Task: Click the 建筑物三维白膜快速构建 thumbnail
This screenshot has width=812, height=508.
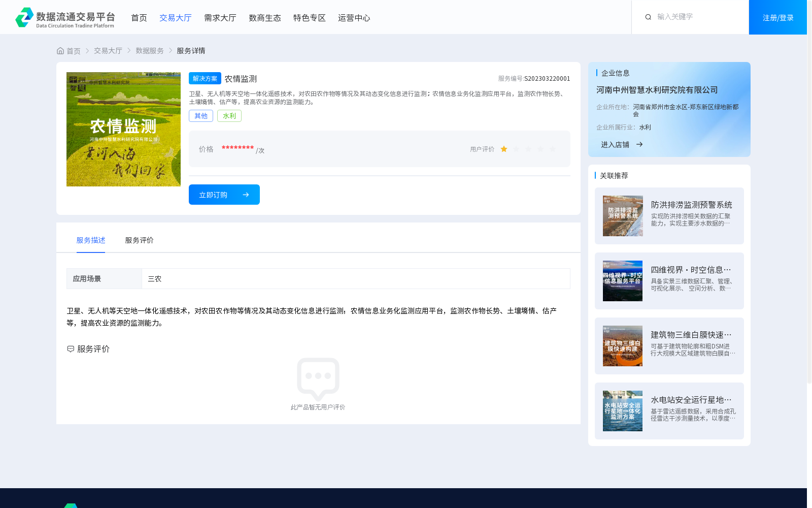Action: point(623,346)
